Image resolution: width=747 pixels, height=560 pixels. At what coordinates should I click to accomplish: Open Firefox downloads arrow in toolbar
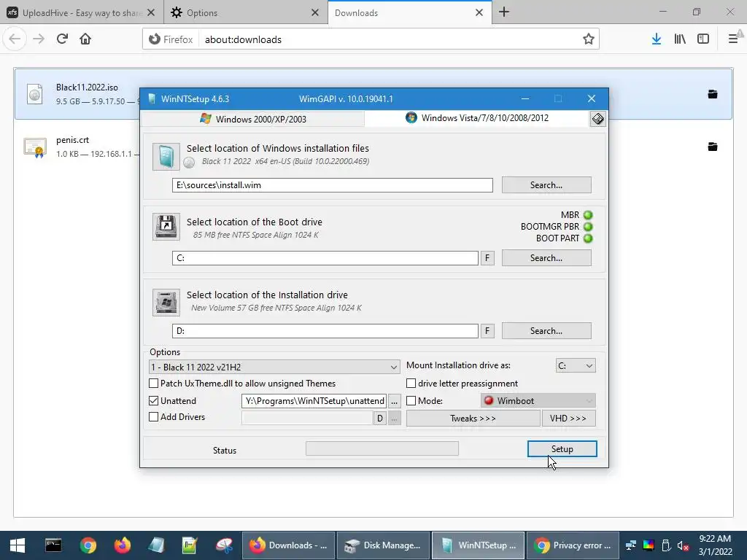click(657, 39)
